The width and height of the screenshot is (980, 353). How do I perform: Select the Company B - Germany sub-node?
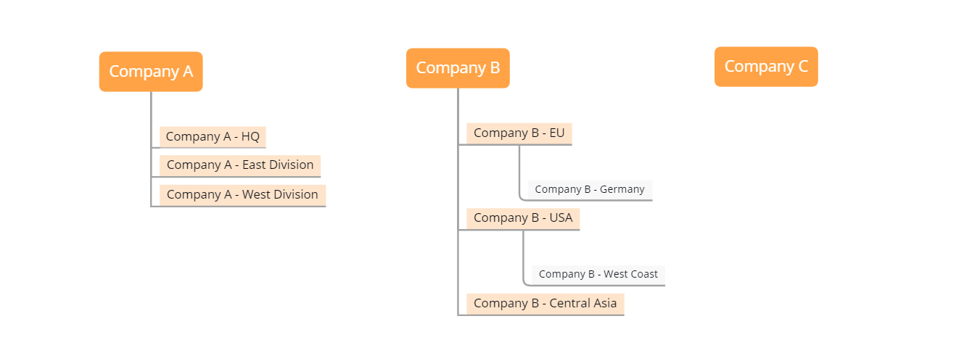590,189
